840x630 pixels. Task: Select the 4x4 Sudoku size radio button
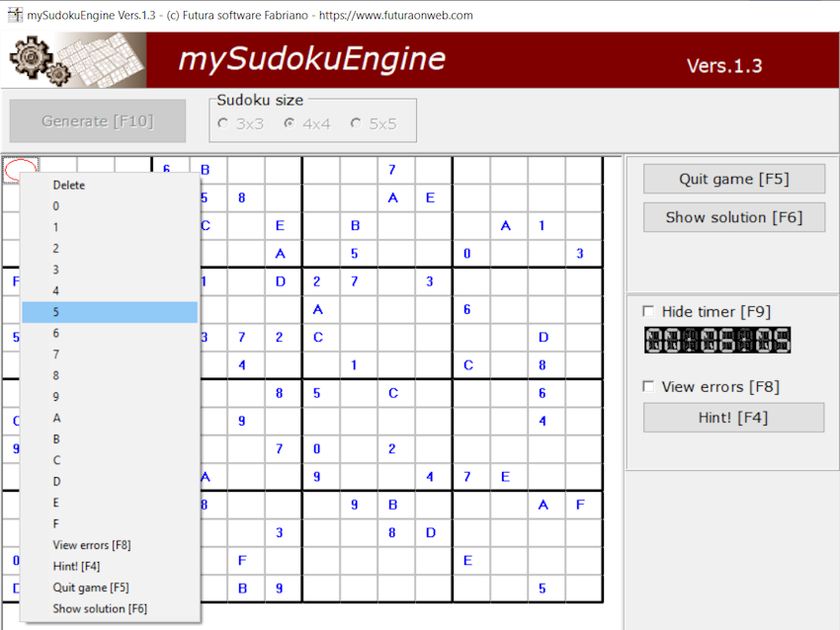[289, 122]
